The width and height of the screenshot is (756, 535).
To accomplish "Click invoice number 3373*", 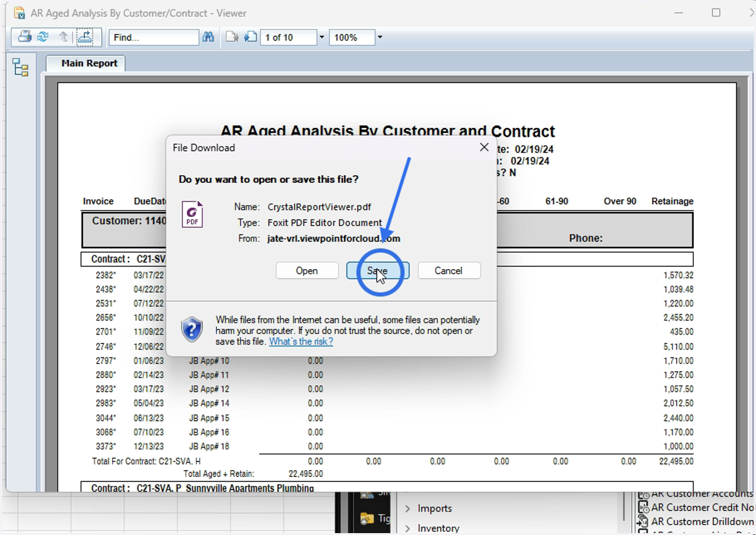I will [x=106, y=446].
